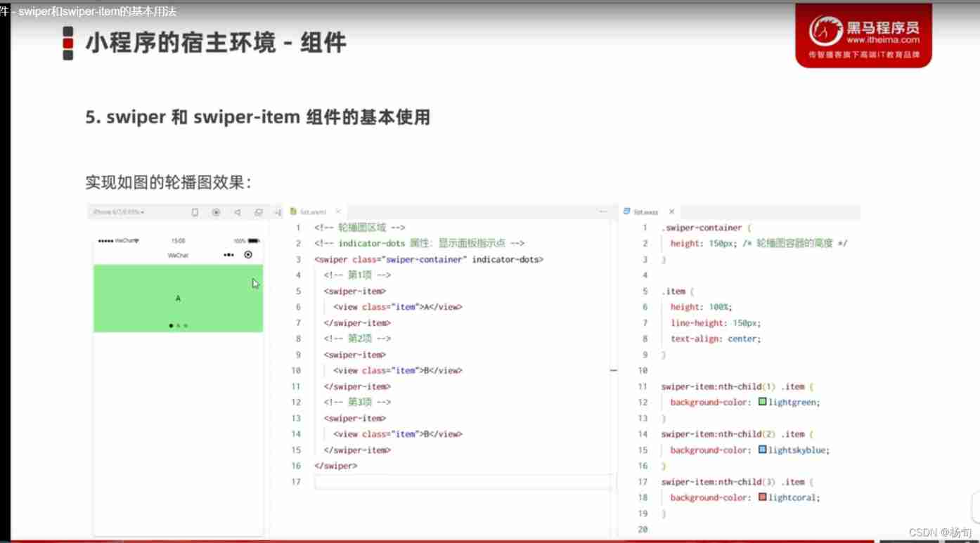This screenshot has height=543, width=980.
Task: Click the green swiper slide labeled A
Action: [178, 299]
